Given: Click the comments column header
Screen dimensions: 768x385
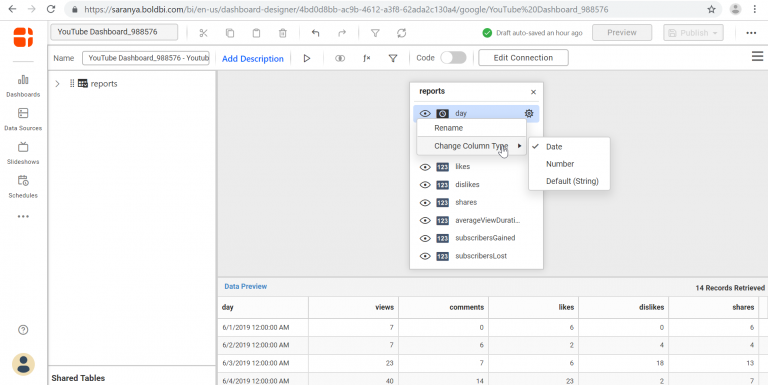Looking at the screenshot, I should [443, 308].
